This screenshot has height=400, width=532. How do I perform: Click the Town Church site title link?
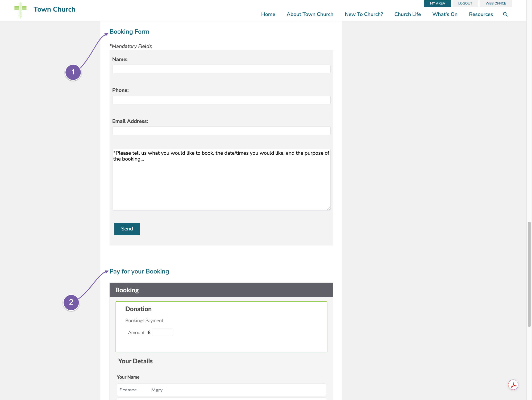pyautogui.click(x=55, y=9)
